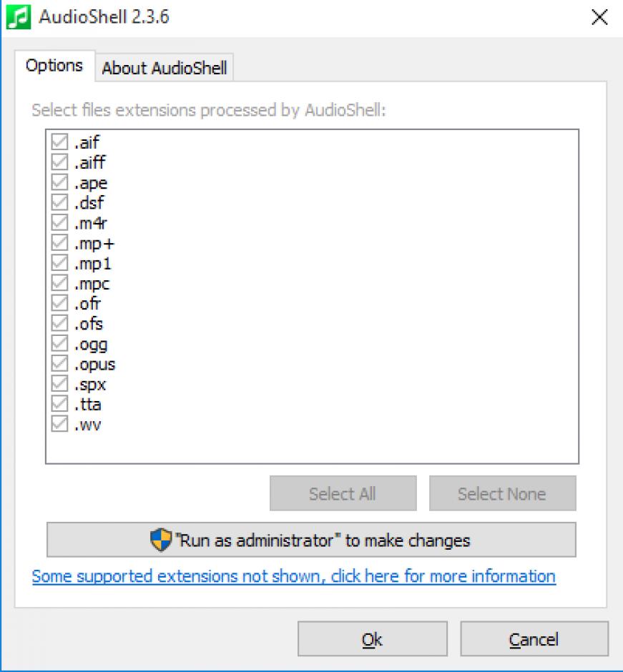Screen dimensions: 623x672
Task: Toggle the .aiff extension checkbox
Action: click(x=59, y=162)
